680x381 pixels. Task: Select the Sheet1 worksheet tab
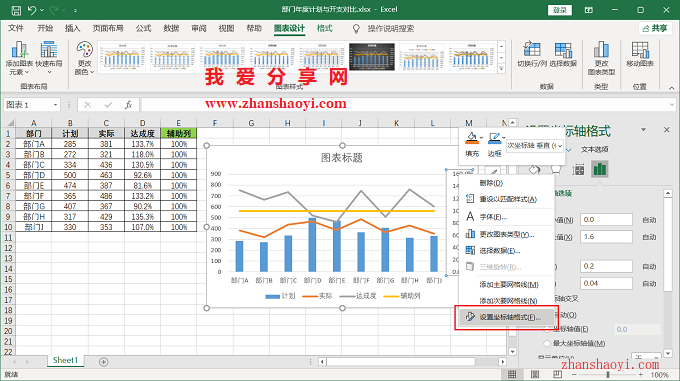(x=65, y=361)
